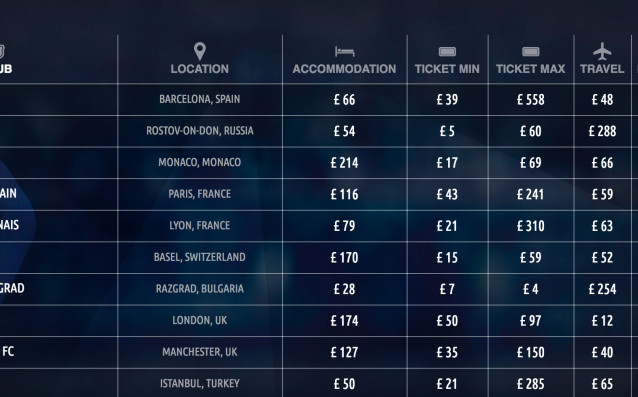Click the bed accommodation icon

point(344,52)
